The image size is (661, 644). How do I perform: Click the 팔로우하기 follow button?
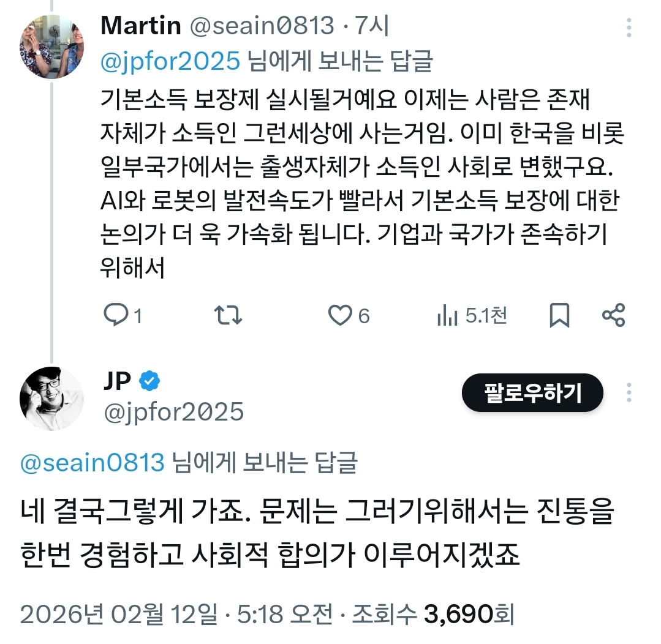coord(532,392)
